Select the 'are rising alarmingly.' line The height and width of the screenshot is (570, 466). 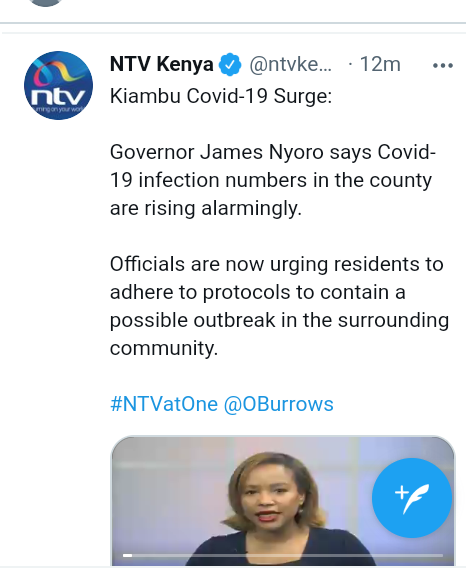[206, 209]
